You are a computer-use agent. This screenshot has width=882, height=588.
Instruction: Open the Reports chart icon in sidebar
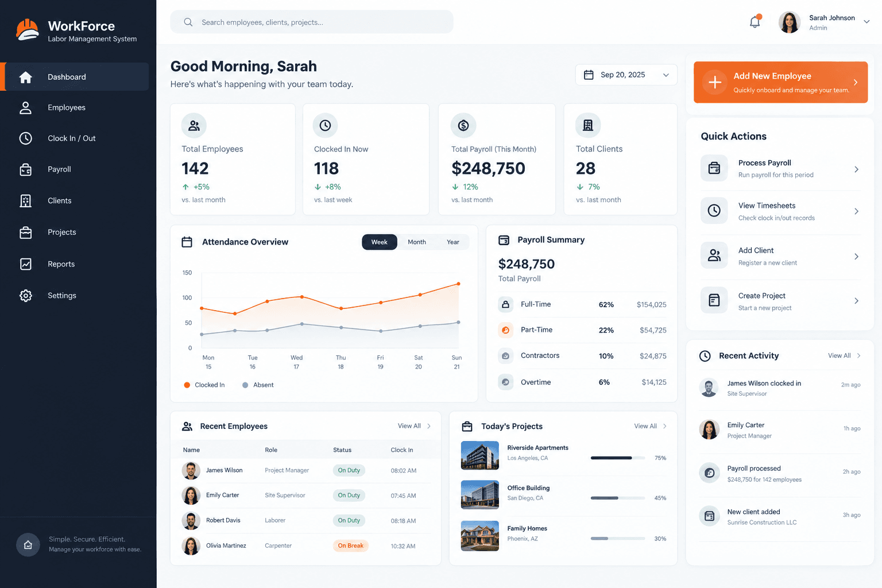point(26,264)
